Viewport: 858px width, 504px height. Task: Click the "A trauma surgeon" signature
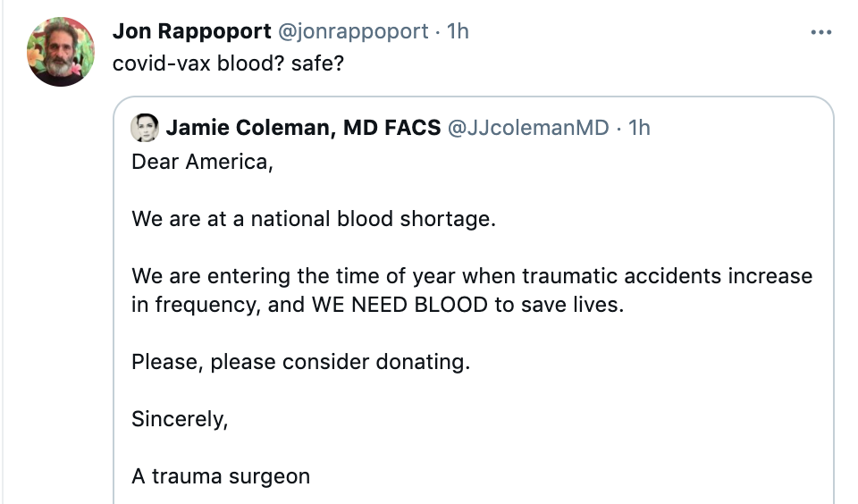221,475
